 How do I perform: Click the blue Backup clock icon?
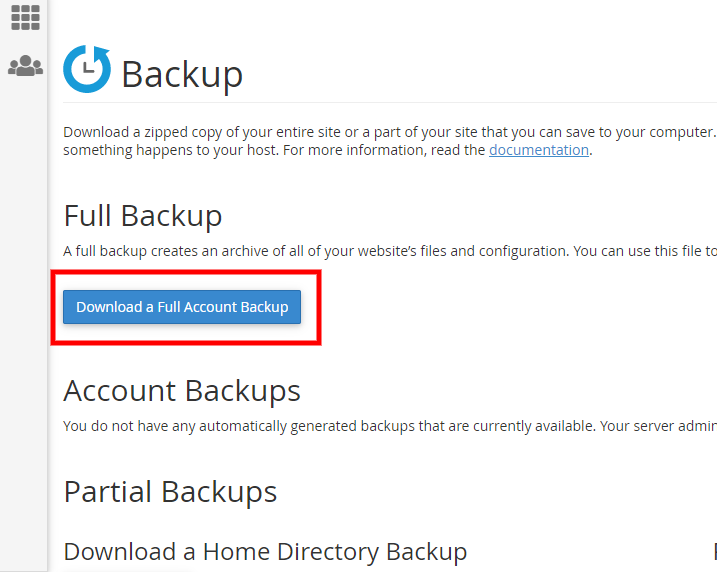tap(87, 69)
